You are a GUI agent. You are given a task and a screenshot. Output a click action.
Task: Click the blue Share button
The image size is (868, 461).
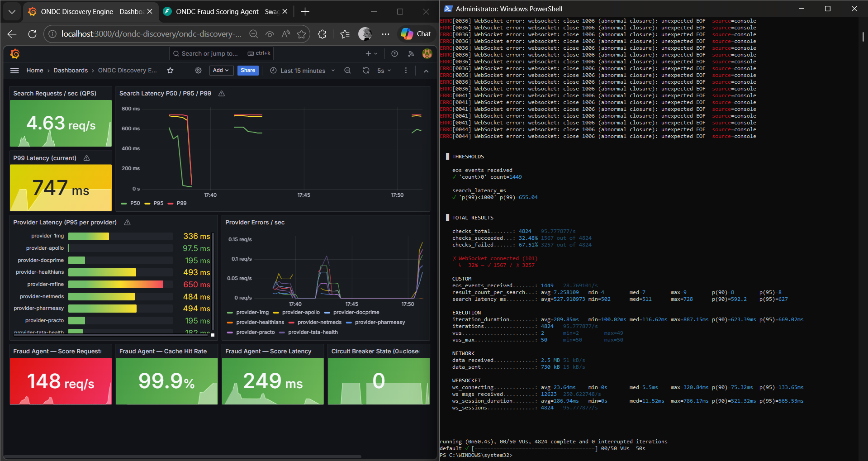pos(248,71)
